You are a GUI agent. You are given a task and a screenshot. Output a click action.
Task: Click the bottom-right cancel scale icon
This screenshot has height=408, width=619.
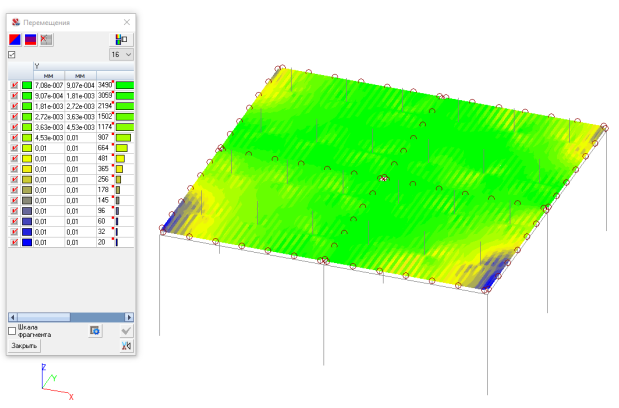click(126, 346)
